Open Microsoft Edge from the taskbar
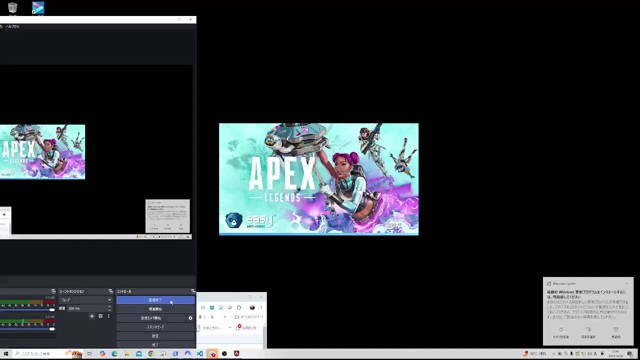The height and width of the screenshot is (360, 640). (115, 354)
